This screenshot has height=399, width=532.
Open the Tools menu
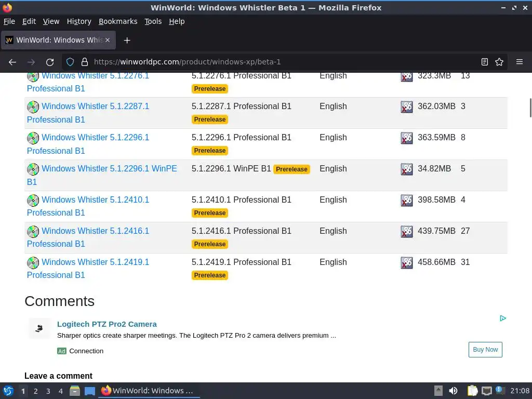click(153, 21)
